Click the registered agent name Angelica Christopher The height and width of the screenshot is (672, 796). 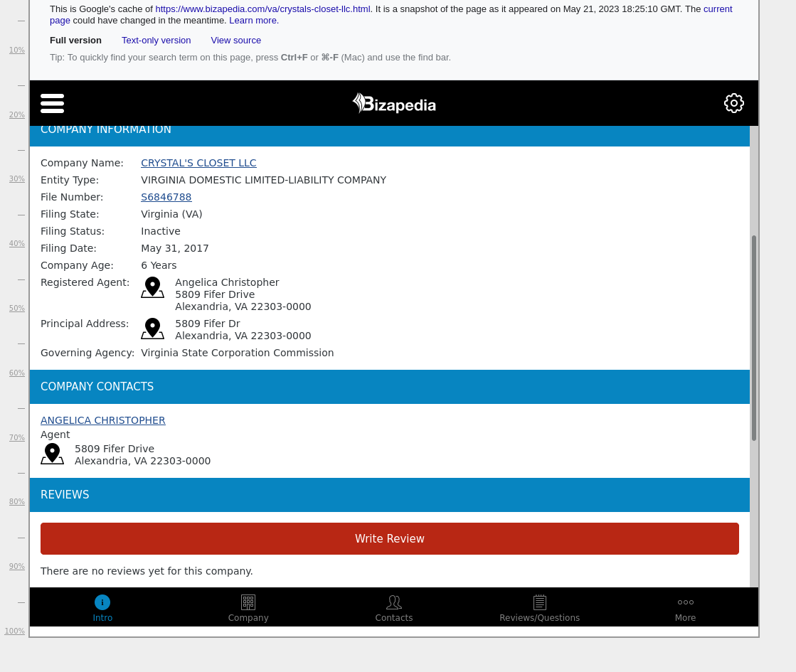pos(227,282)
